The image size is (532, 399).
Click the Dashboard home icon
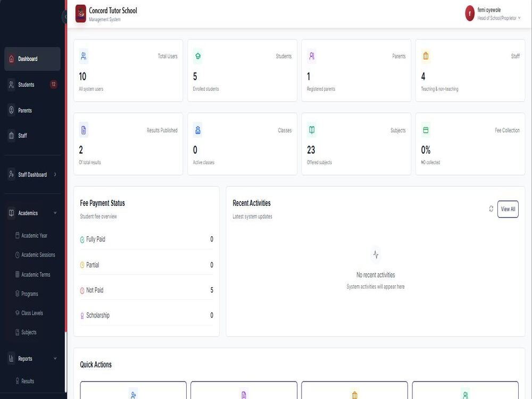tap(11, 59)
